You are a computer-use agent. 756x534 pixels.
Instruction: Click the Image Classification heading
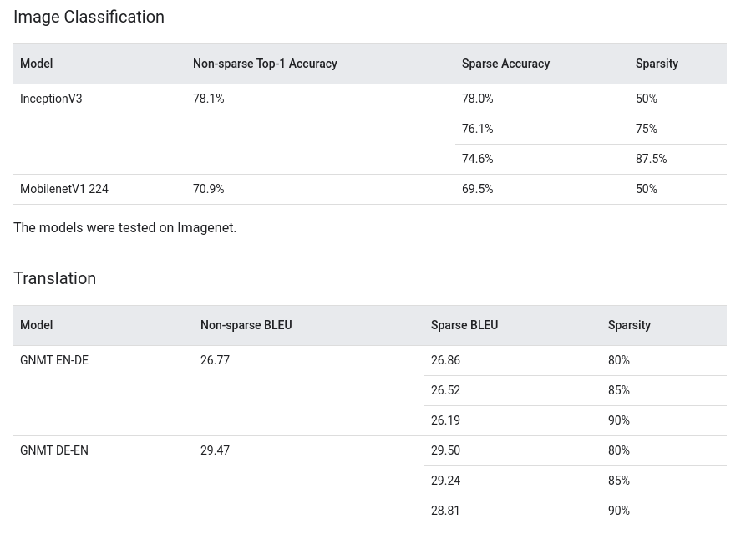coord(89,17)
